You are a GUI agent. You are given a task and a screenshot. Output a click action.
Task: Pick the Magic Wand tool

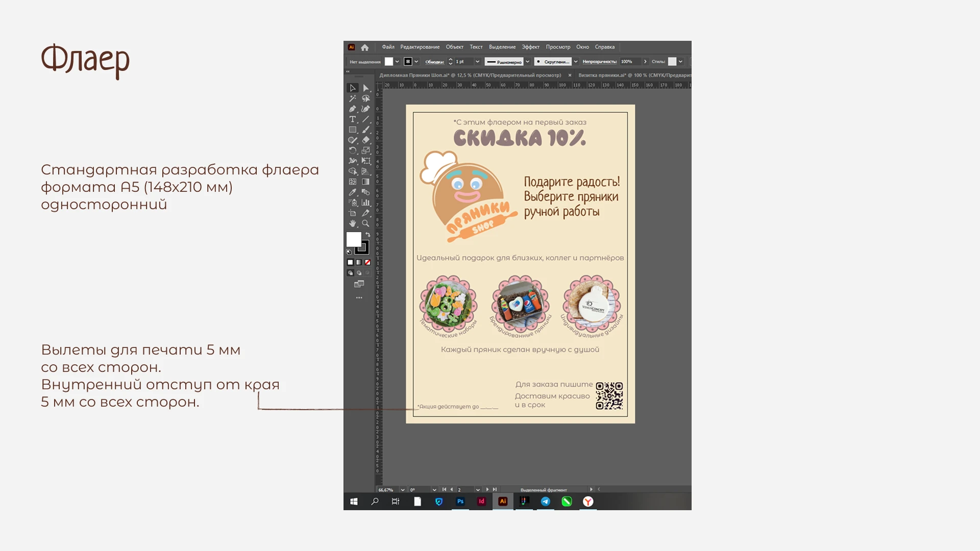[x=352, y=98]
